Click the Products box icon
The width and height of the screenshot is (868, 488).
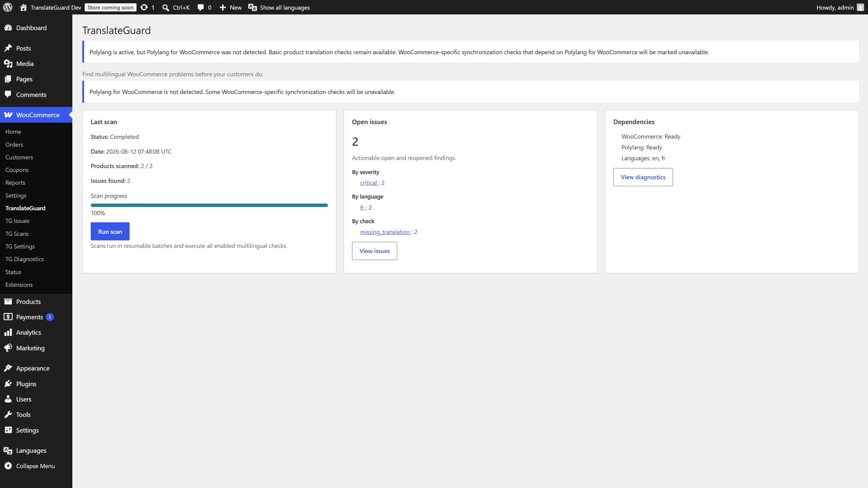(8, 302)
